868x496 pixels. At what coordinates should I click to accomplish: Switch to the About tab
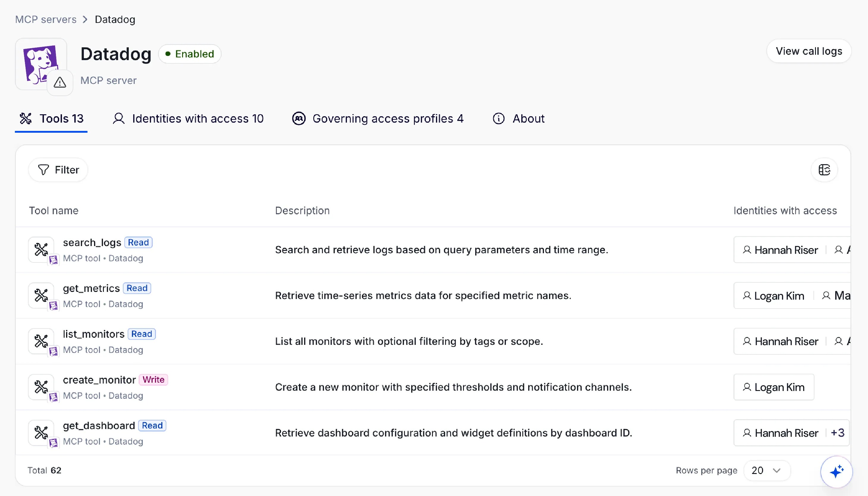[518, 118]
